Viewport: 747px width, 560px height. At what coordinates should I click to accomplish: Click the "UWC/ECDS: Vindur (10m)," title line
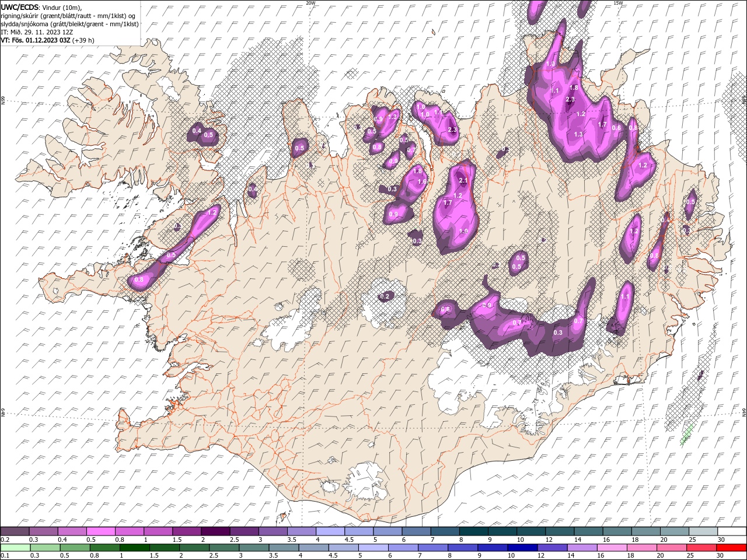(x=41, y=7)
